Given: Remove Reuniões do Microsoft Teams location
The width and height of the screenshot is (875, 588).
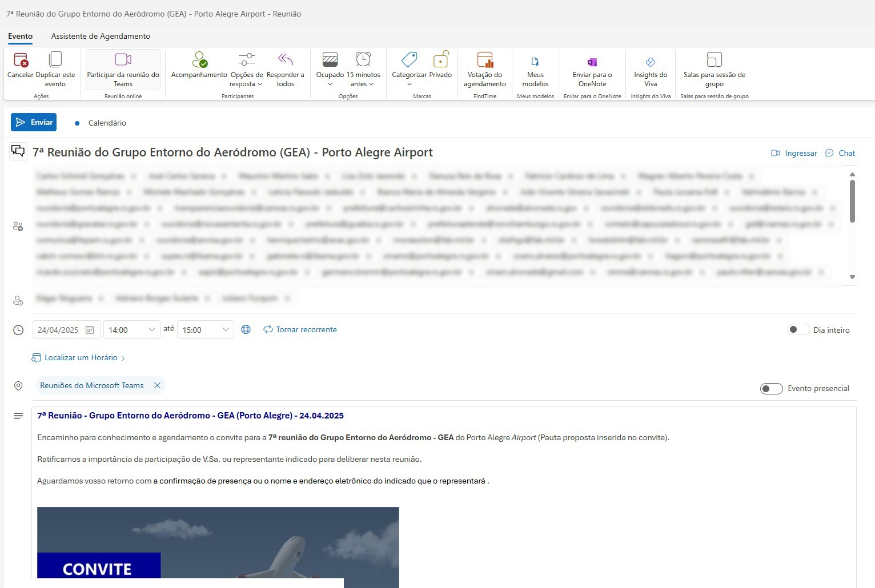Looking at the screenshot, I should [x=157, y=385].
